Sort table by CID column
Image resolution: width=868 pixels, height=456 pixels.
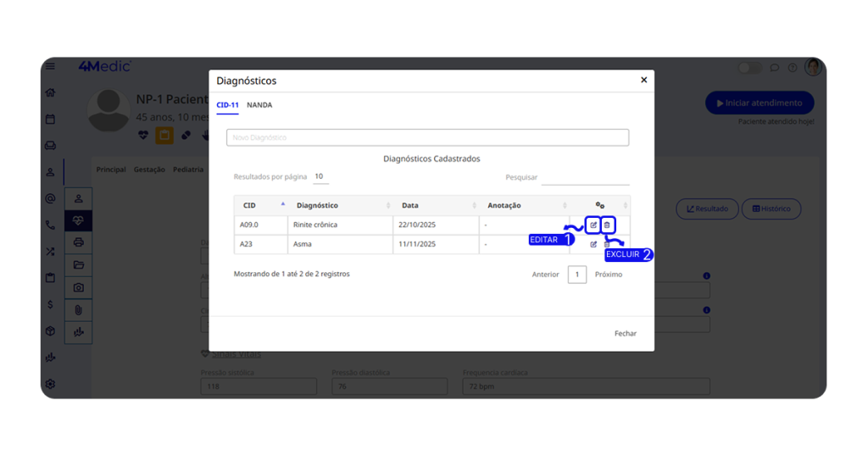point(263,205)
